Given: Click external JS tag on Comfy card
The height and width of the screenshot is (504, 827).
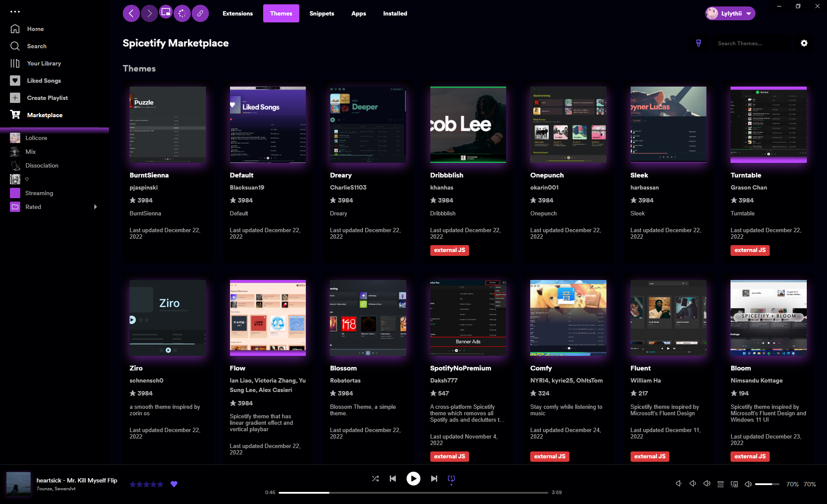Looking at the screenshot, I should click(550, 457).
